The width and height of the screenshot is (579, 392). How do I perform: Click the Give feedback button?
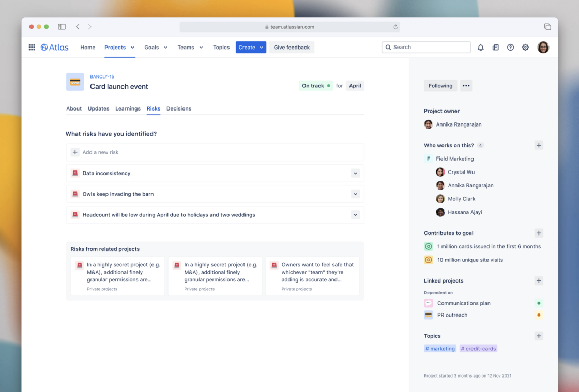[x=292, y=47]
